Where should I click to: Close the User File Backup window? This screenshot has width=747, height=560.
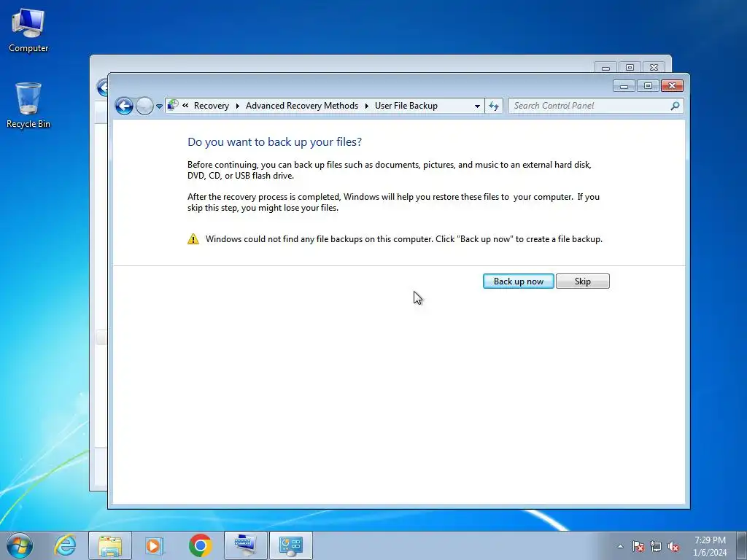pyautogui.click(x=672, y=86)
